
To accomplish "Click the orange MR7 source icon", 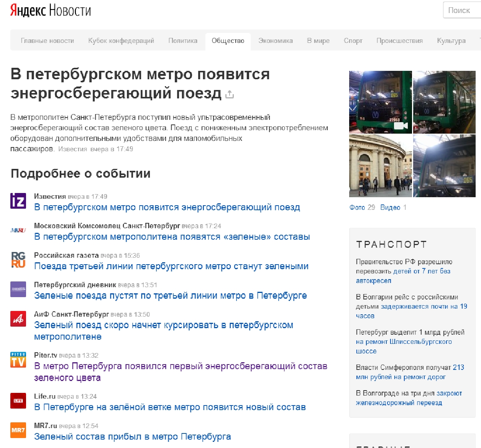I will 18,430.
